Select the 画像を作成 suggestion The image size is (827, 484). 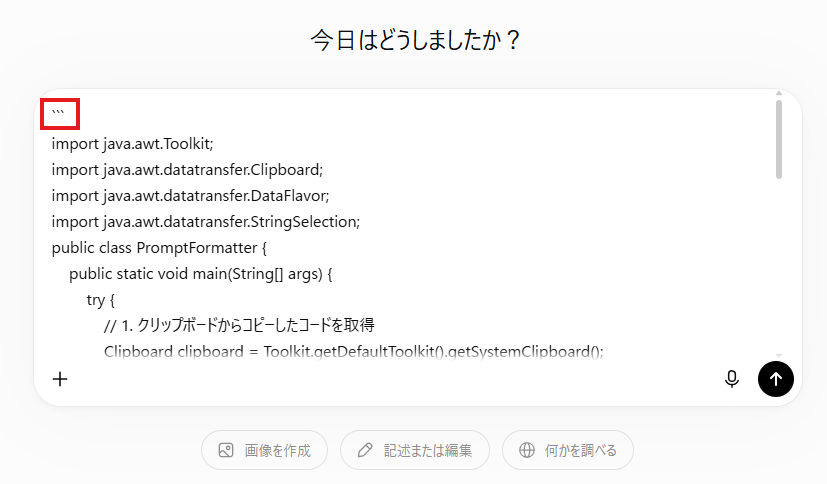pyautogui.click(x=264, y=450)
